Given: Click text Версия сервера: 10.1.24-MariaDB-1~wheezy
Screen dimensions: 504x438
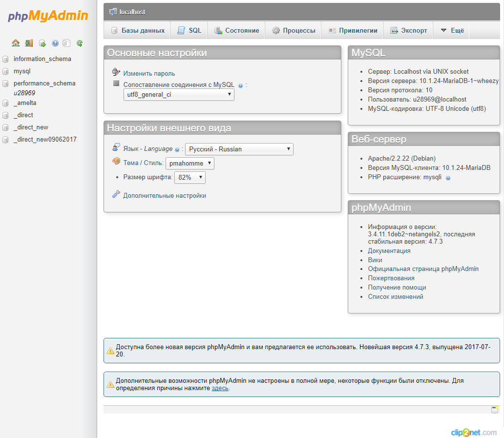Looking at the screenshot, I should pos(433,81).
